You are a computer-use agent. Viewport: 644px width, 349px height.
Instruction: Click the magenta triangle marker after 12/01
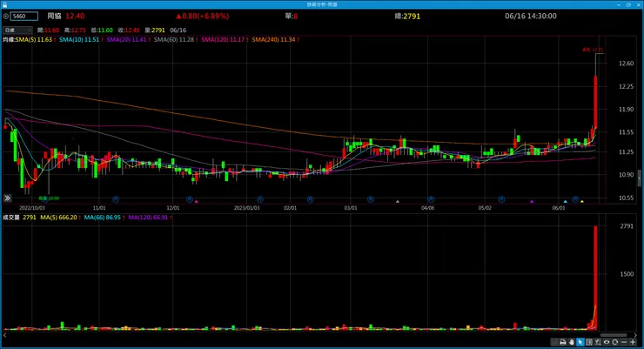click(197, 201)
